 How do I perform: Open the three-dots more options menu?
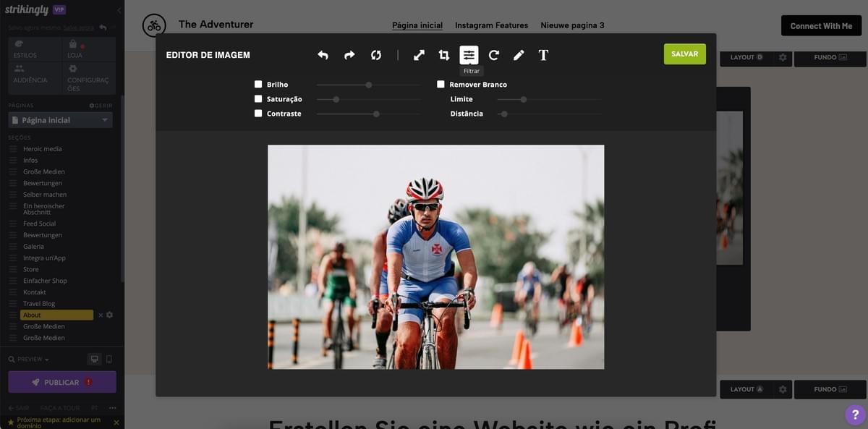[x=113, y=408]
